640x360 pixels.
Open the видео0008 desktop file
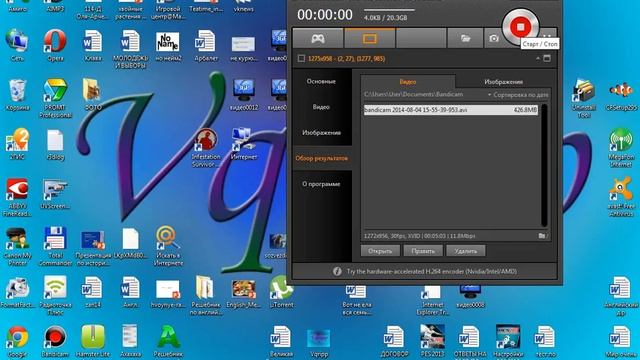coord(470,296)
